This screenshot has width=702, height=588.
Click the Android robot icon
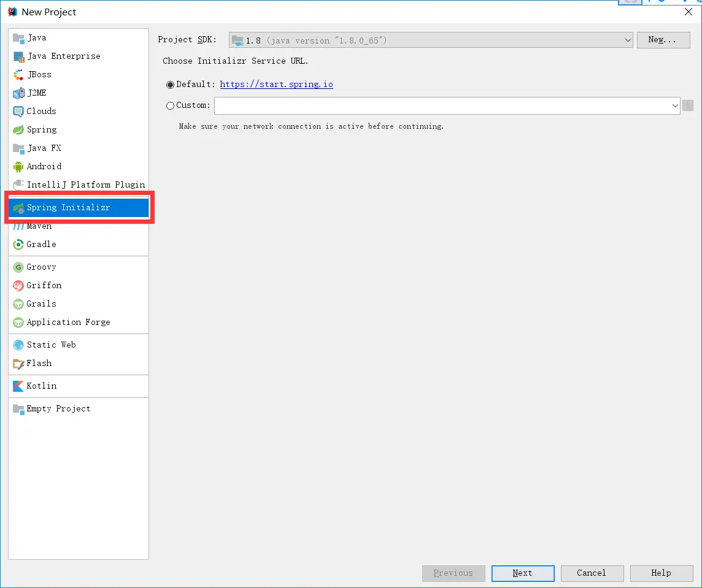[18, 166]
